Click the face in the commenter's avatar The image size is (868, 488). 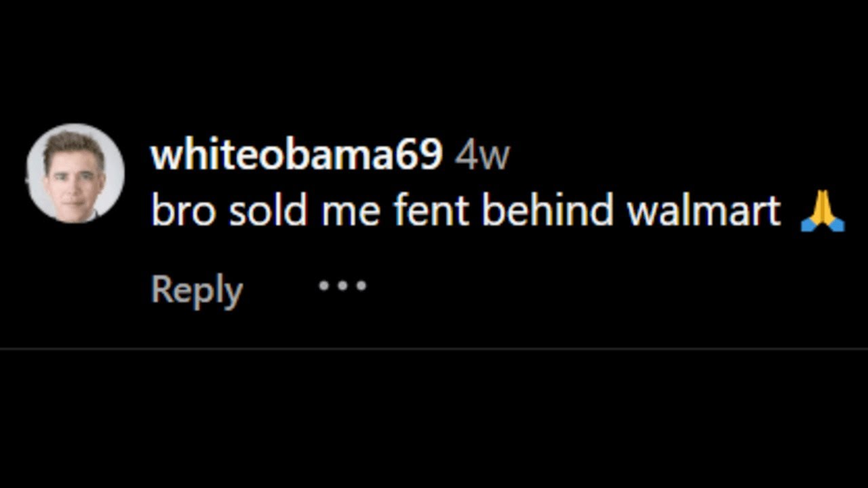click(x=74, y=179)
